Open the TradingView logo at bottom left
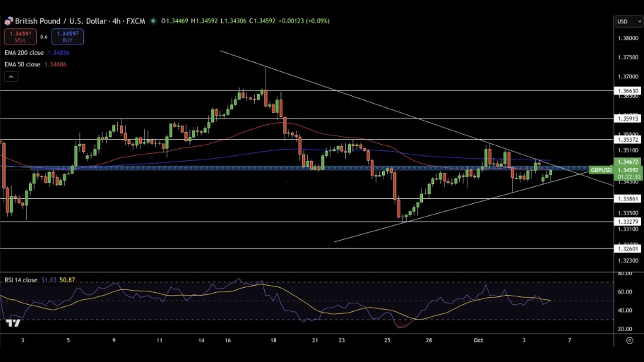644x362 pixels. click(12, 322)
